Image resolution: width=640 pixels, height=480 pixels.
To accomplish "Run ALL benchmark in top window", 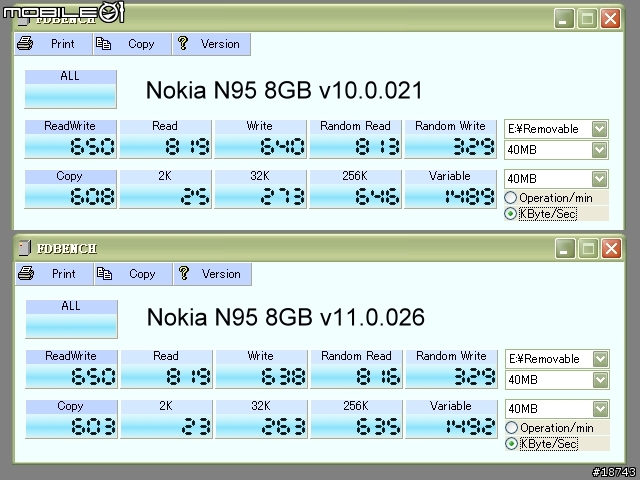I will pyautogui.click(x=70, y=89).
